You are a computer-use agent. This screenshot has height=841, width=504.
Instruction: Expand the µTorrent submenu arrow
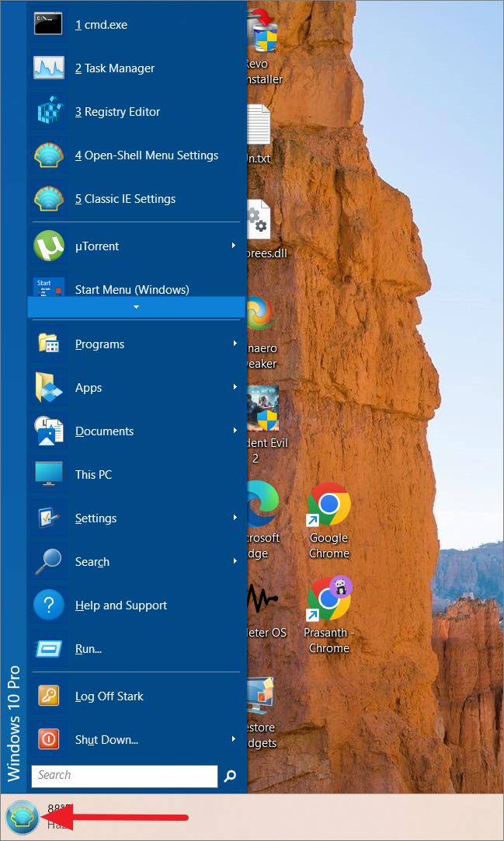[234, 246]
